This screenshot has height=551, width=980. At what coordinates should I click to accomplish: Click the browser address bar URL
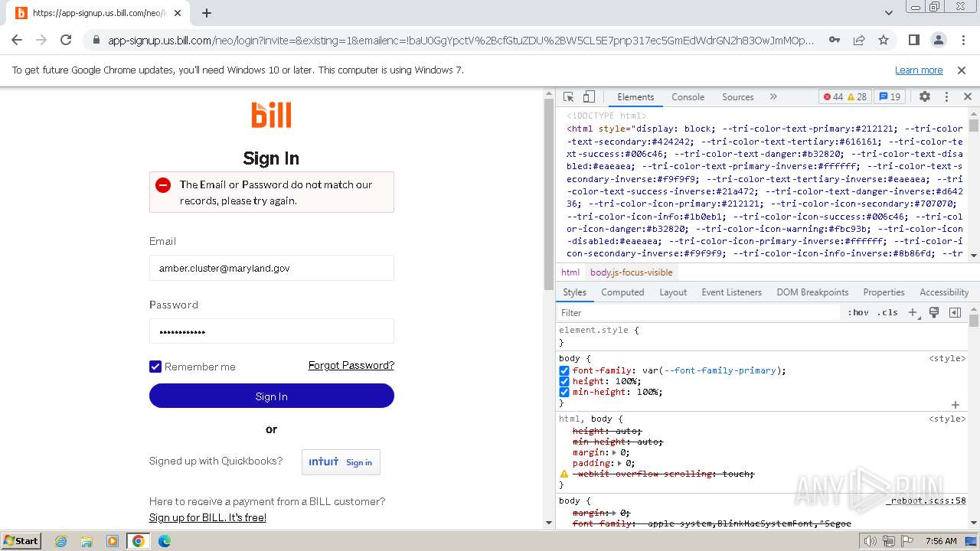[461, 40]
